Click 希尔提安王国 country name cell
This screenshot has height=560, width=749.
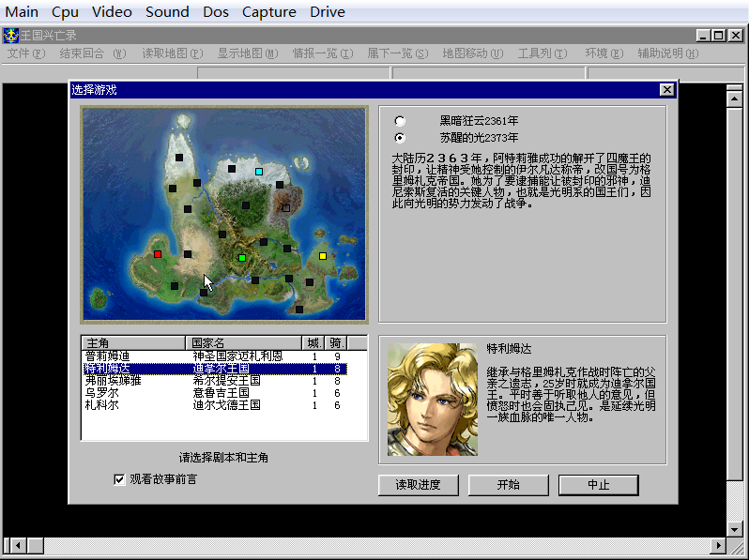(226, 381)
